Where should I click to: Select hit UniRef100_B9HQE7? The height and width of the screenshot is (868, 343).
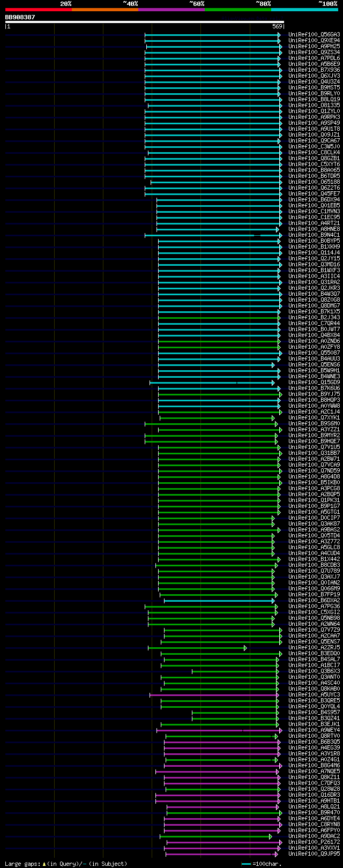(314, 441)
